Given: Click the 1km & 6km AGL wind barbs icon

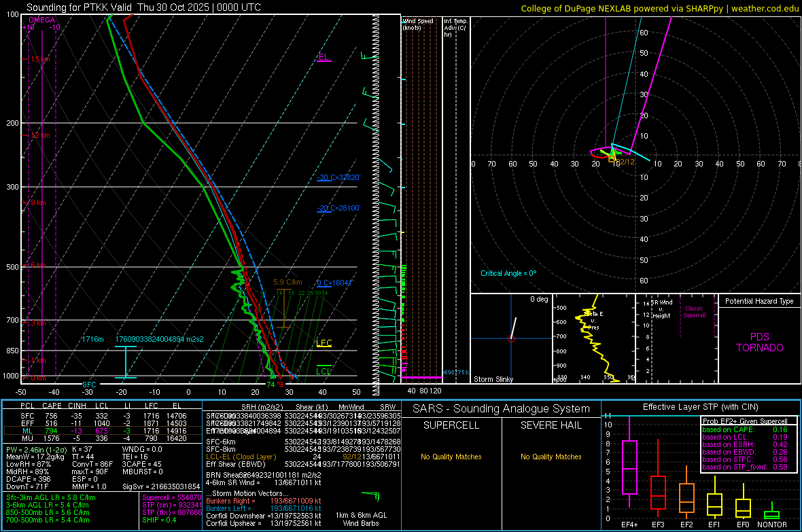Looking at the screenshot, I should pos(371,495).
